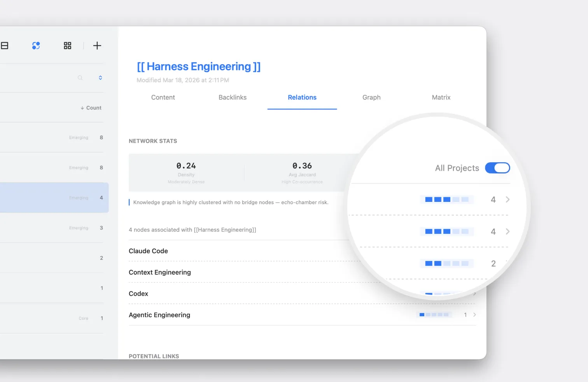Click the echo-chamber risk insight text
This screenshot has height=382, width=588.
[231, 202]
